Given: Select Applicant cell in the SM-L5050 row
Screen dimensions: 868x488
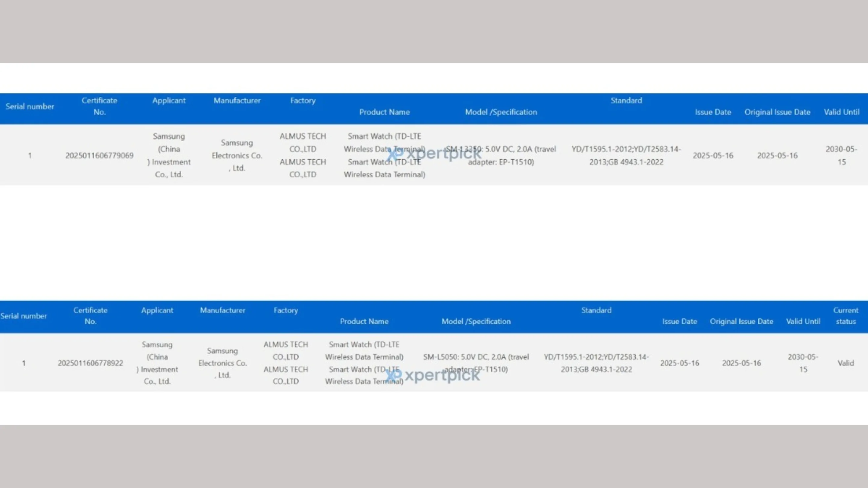Looking at the screenshot, I should pyautogui.click(x=157, y=363).
